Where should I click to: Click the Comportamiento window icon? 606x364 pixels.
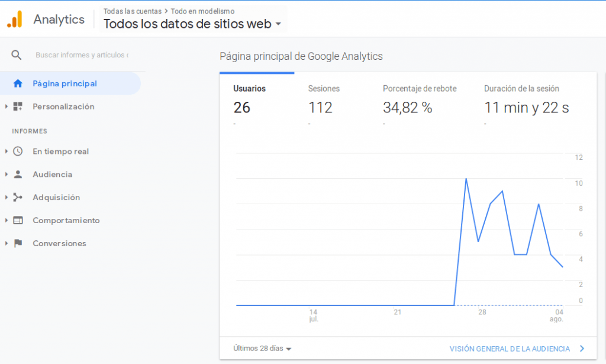point(18,220)
